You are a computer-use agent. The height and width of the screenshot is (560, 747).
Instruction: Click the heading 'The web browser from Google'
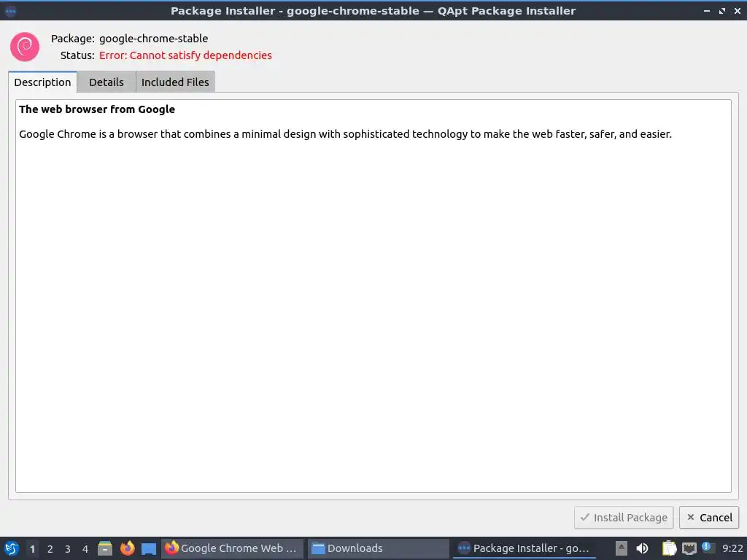click(97, 109)
